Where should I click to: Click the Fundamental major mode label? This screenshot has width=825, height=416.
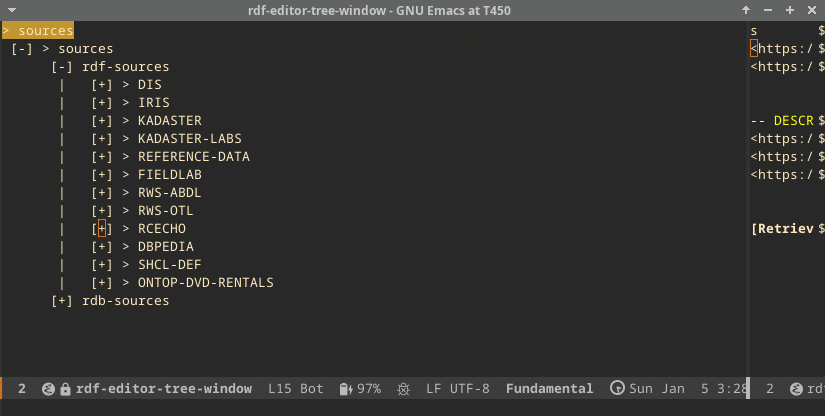(549, 388)
